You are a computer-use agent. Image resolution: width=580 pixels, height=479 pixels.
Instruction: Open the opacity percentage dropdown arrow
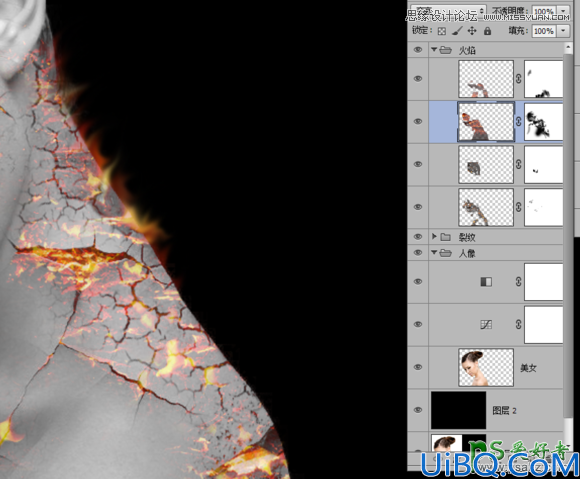pos(563,11)
